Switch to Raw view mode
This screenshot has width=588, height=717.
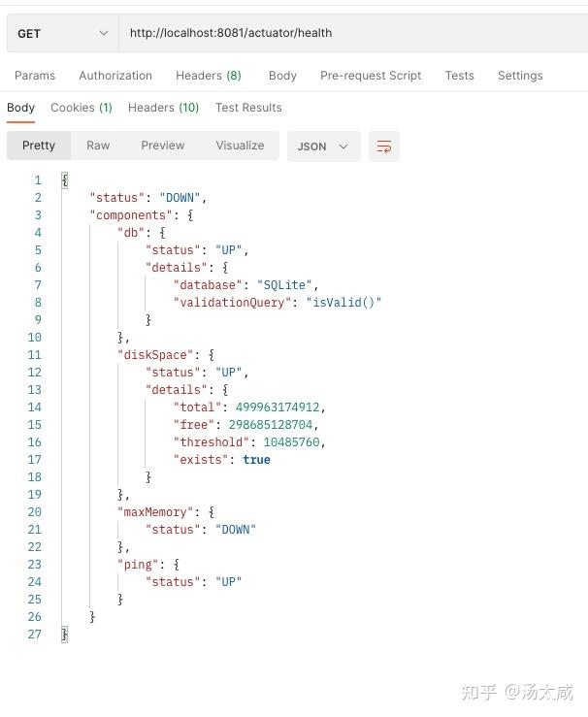coord(98,146)
